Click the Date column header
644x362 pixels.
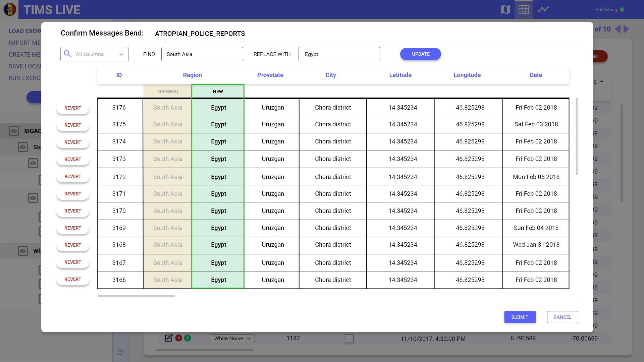click(536, 75)
